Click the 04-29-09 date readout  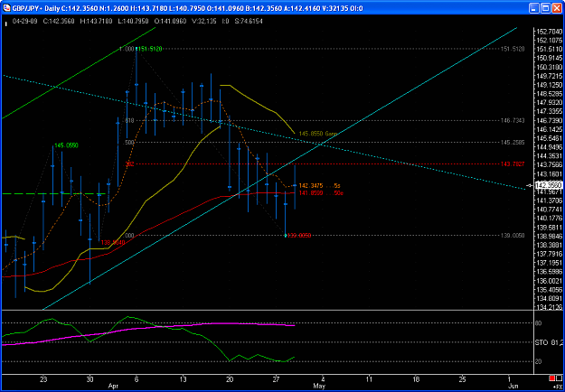(x=24, y=22)
